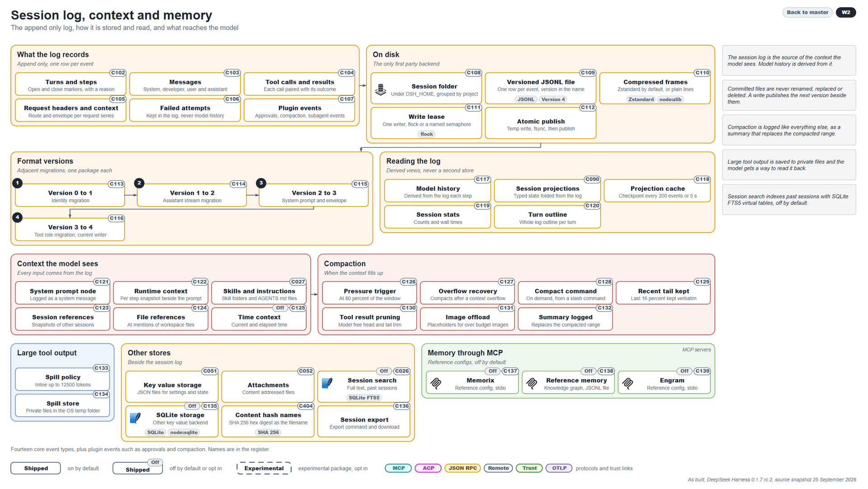
Task: Open the Spill policy card
Action: (x=63, y=380)
